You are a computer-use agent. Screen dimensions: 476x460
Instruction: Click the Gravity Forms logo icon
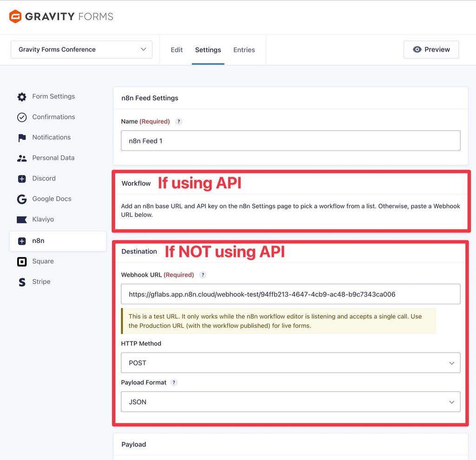[15, 16]
